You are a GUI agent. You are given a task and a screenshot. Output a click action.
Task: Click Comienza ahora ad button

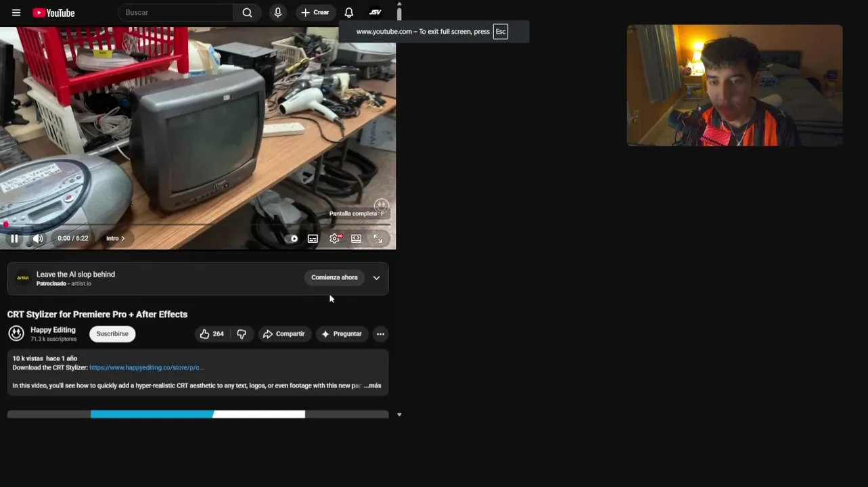[x=334, y=277]
